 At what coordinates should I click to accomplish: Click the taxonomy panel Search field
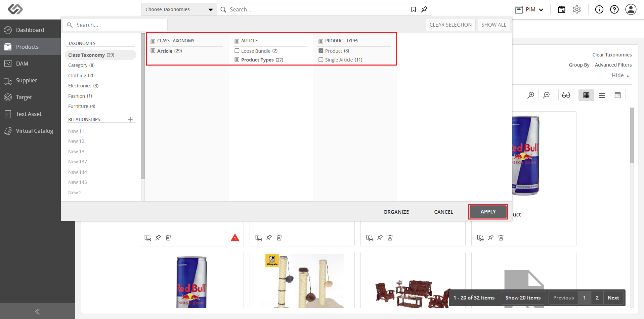point(115,25)
